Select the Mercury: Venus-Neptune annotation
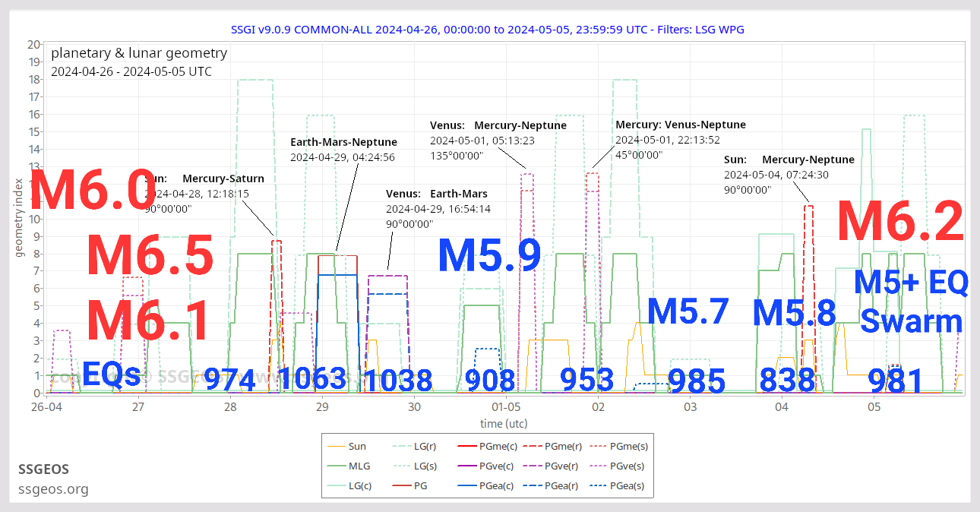980x512 pixels. coord(680,125)
